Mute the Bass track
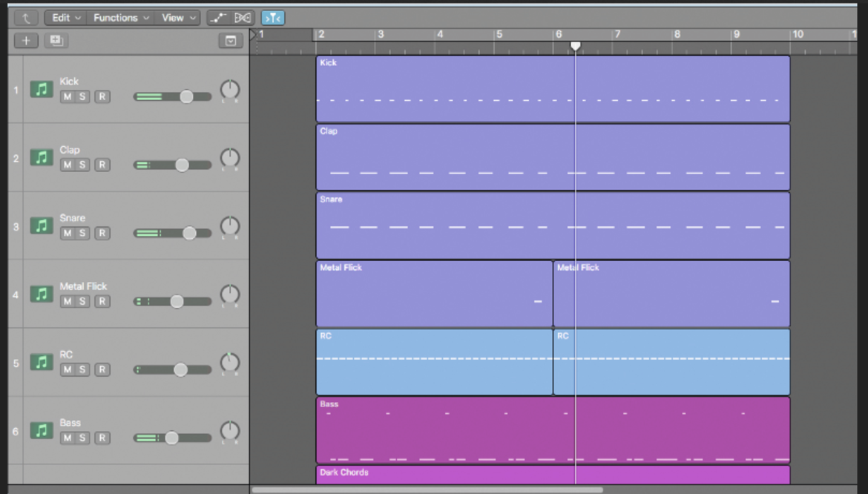This screenshot has width=868, height=494. click(x=67, y=438)
